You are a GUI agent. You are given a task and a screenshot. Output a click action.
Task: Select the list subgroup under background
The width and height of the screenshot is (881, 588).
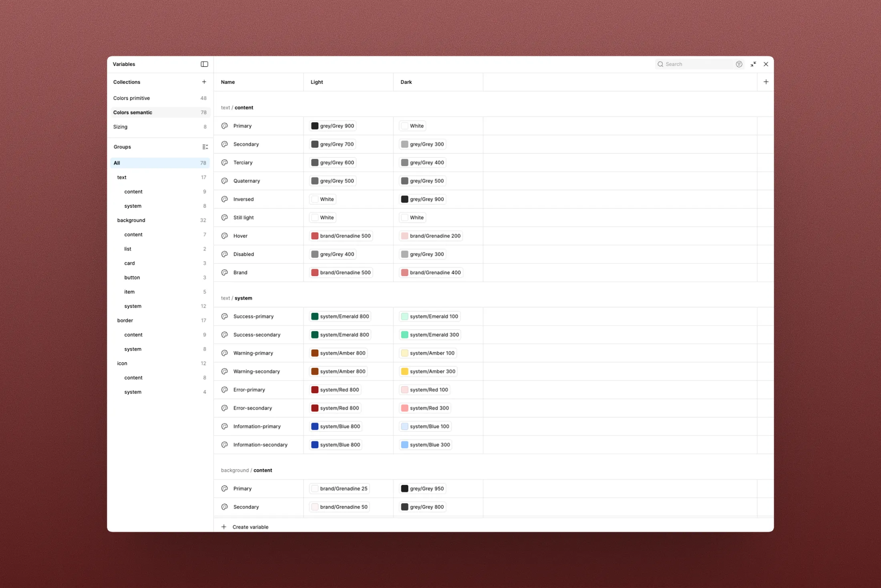(160, 249)
